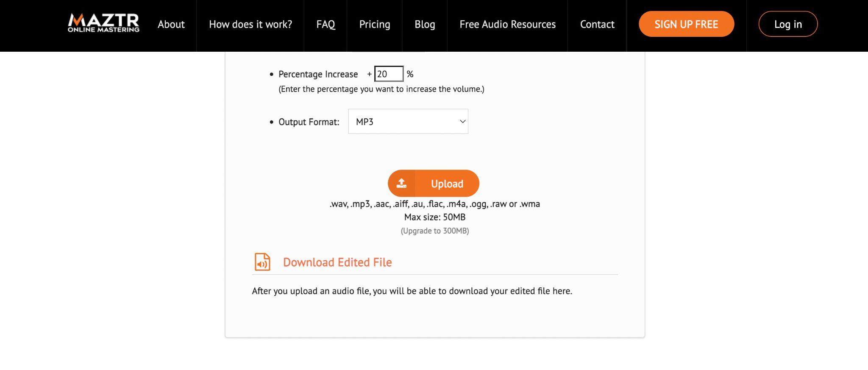Click the Log in button
868x370 pixels.
tap(788, 24)
